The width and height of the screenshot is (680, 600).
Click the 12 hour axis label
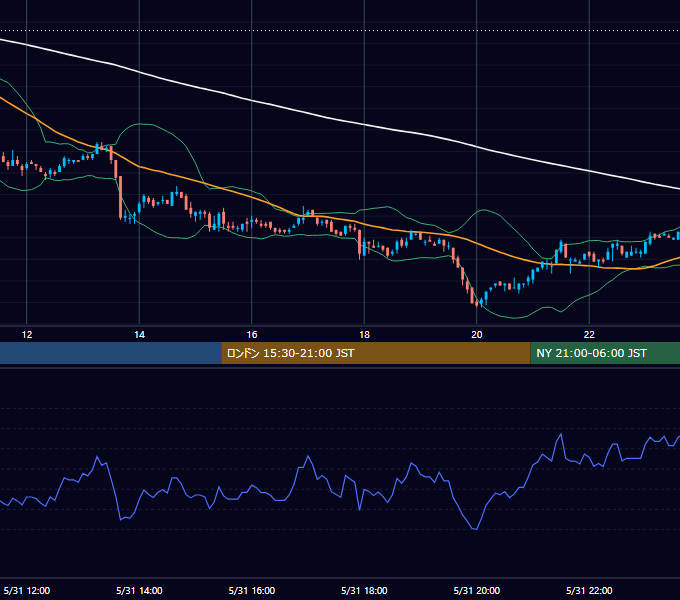27,335
